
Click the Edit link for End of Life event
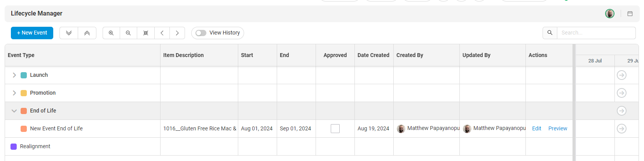(x=537, y=128)
